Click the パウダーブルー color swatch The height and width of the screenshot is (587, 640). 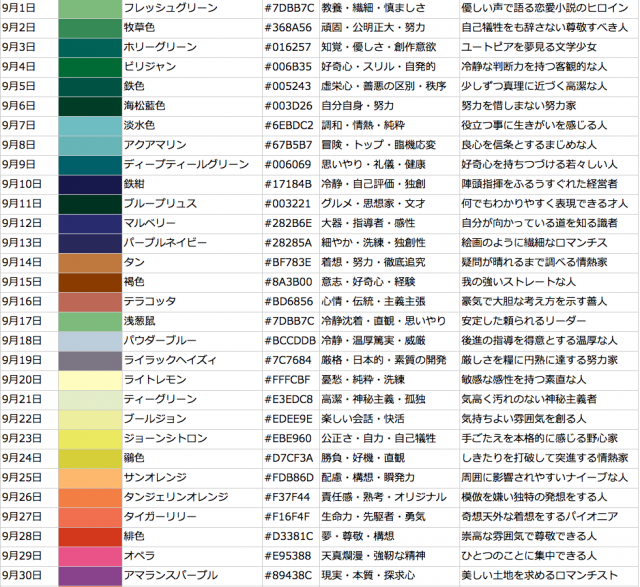[89, 340]
